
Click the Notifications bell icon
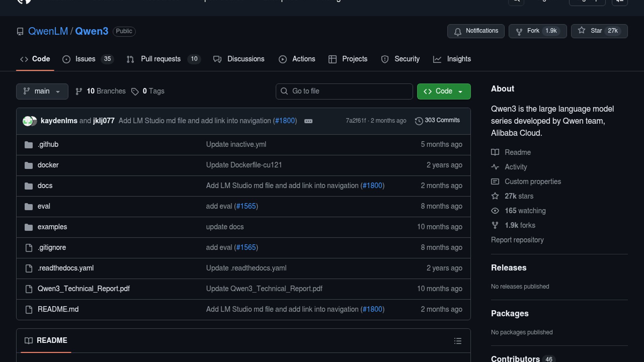tap(458, 31)
